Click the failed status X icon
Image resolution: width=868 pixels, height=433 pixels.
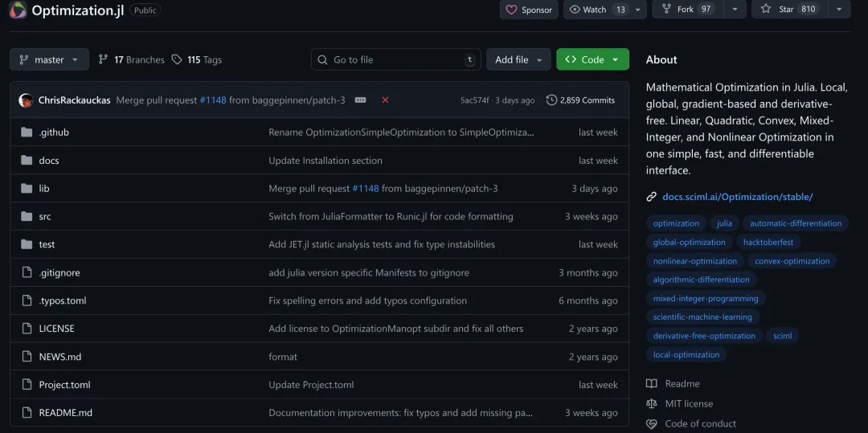click(x=385, y=100)
